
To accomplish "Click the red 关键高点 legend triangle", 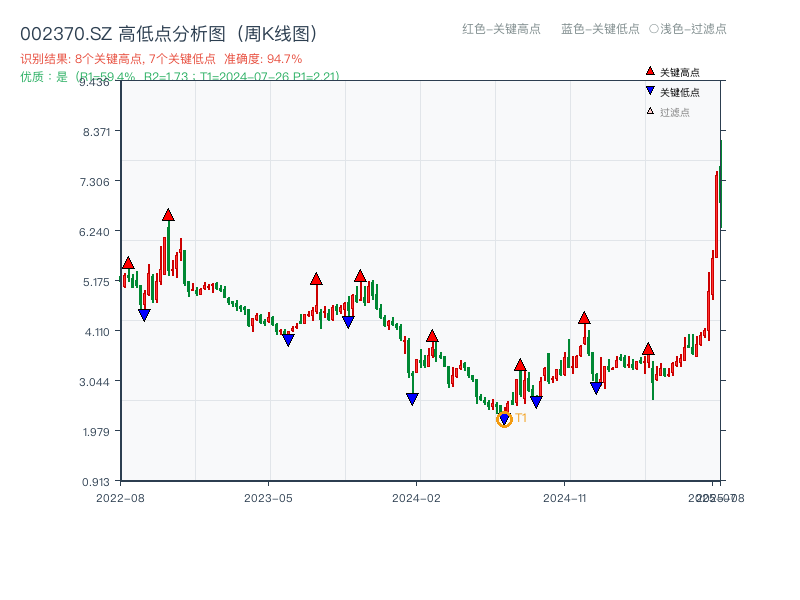I will [x=650, y=71].
